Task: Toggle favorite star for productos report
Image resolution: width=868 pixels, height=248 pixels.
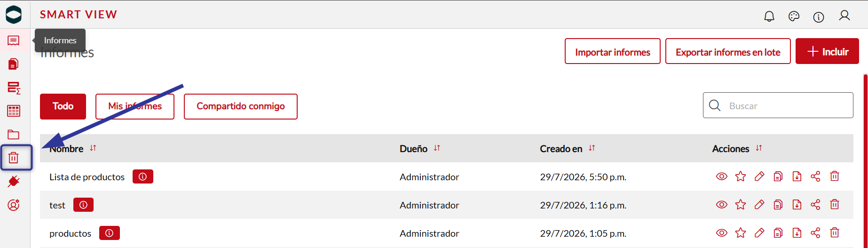Action: coord(741,232)
